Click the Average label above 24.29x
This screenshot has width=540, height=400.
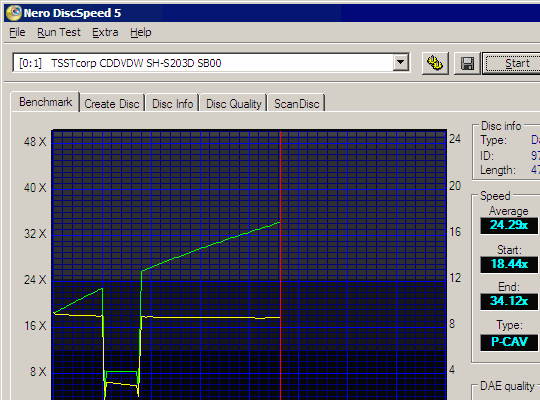coord(508,211)
